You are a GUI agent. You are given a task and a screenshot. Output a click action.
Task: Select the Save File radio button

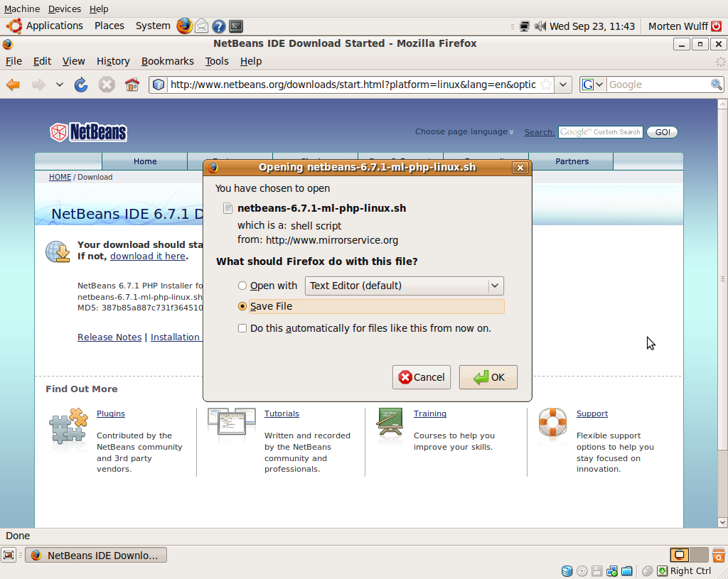(242, 306)
